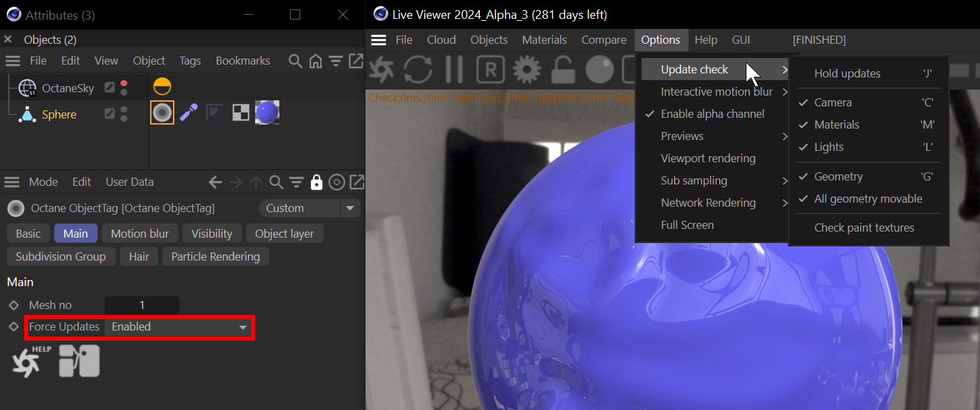Expand the Network Rendering submenu
Viewport: 980px width, 410px height.
coord(713,203)
